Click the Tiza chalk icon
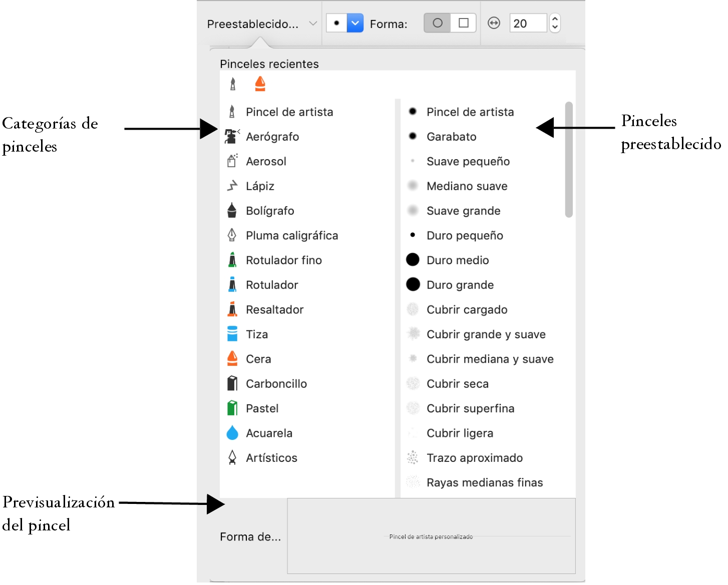 coord(232,334)
